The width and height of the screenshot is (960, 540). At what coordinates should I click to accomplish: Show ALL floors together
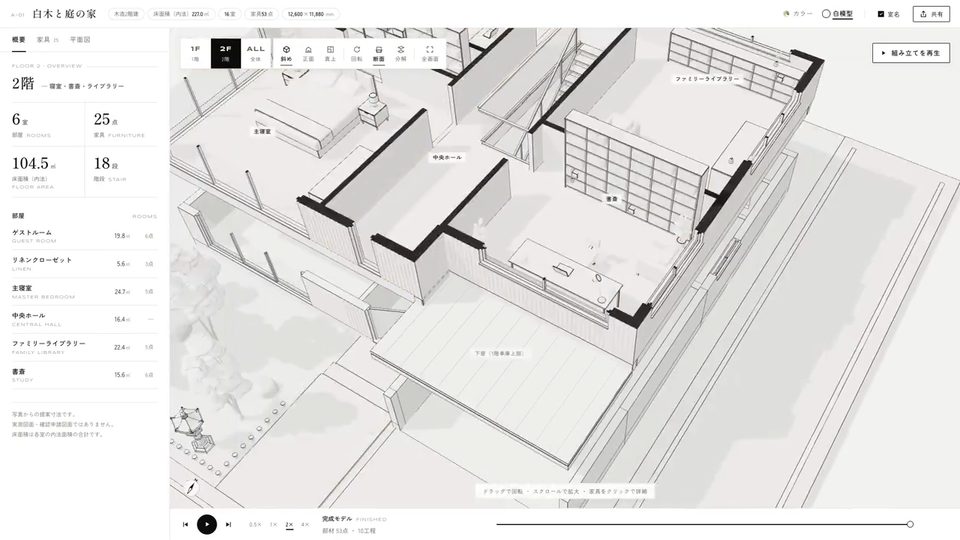click(255, 53)
